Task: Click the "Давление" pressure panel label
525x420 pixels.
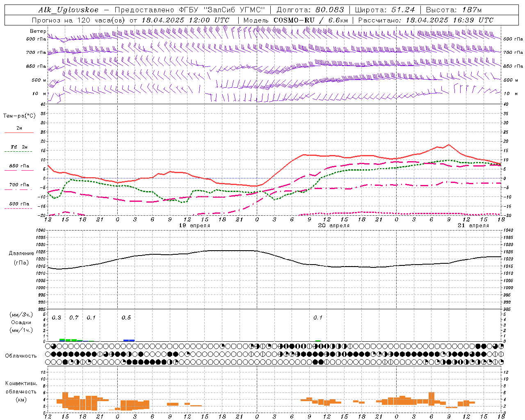Action: coord(21,253)
